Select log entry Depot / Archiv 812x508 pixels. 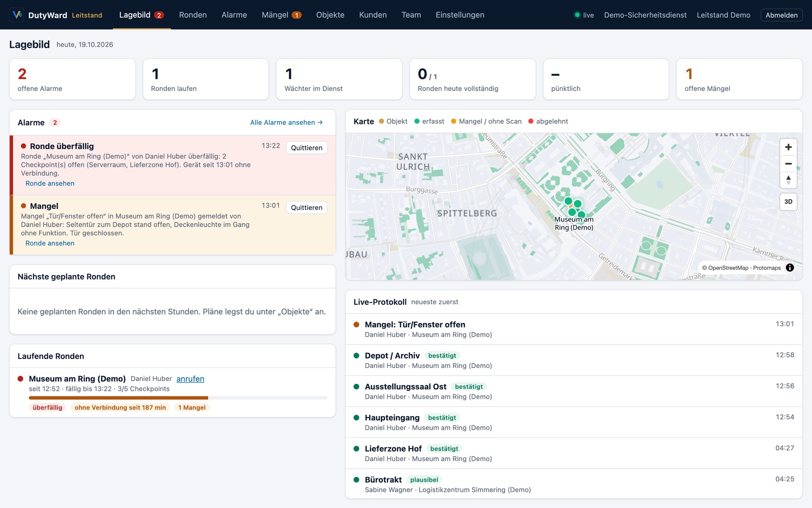click(x=574, y=360)
